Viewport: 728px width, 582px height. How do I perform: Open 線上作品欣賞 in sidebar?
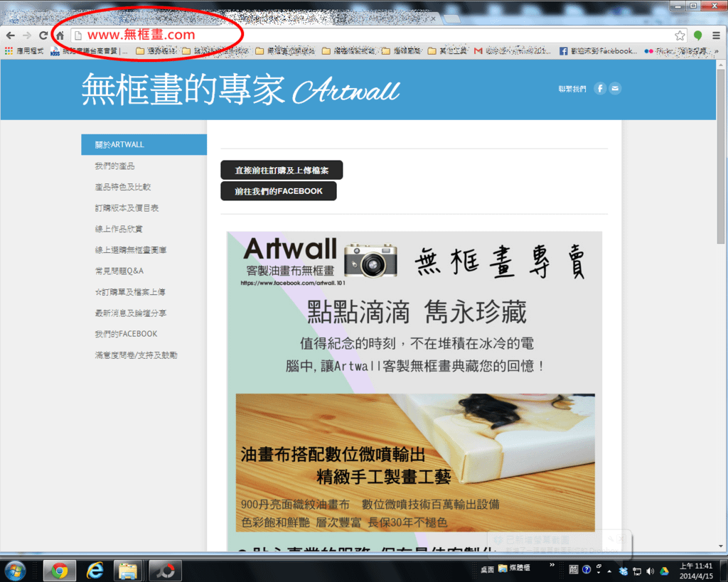(119, 229)
